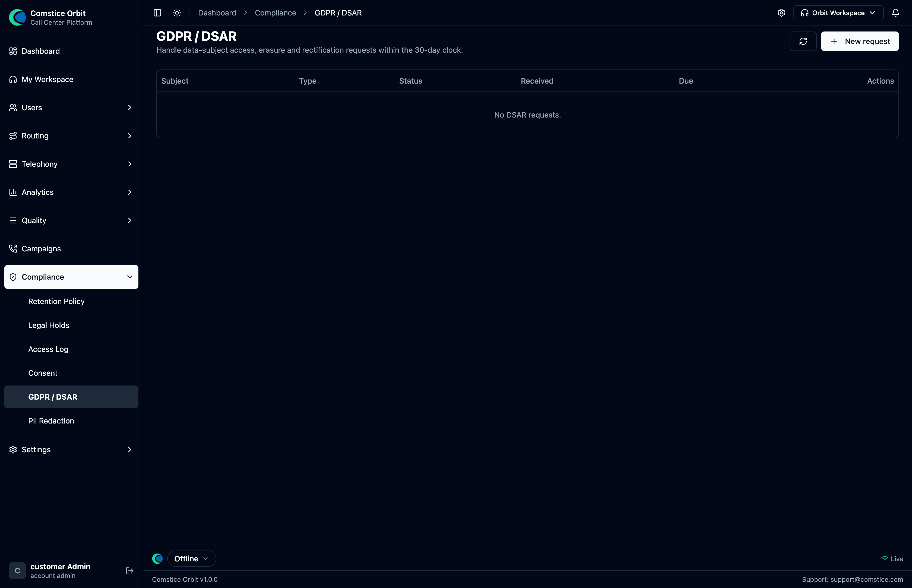Open the Orbit Workspace dropdown
912x588 pixels.
pos(838,13)
